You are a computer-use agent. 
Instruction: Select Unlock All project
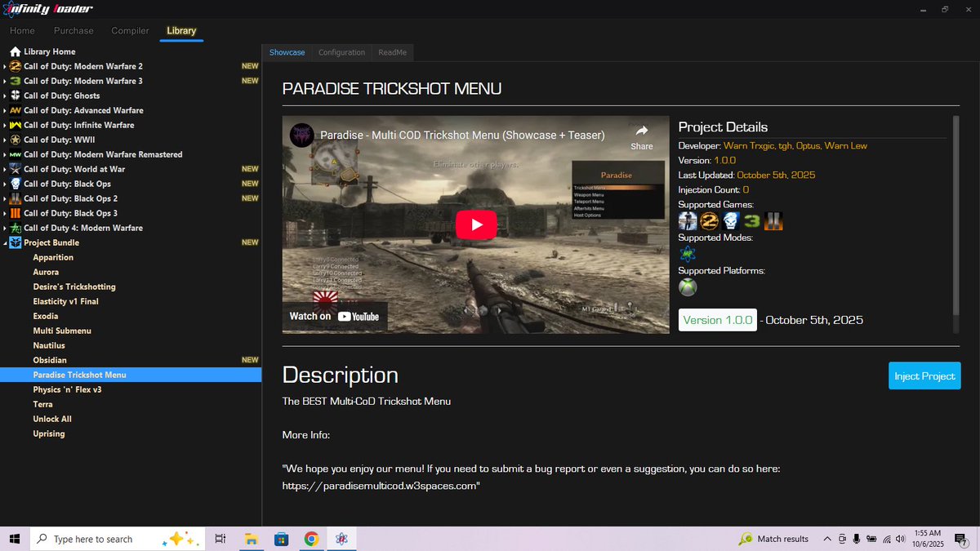[52, 419]
